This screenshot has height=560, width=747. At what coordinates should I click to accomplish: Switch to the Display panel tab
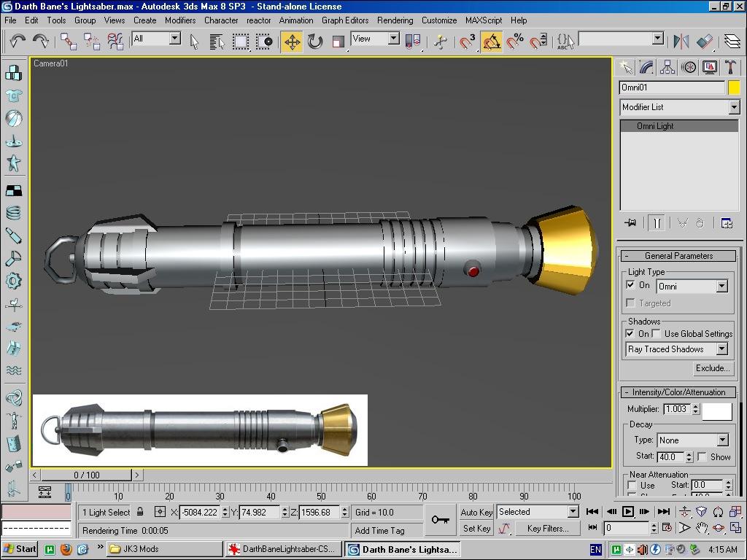coord(709,67)
